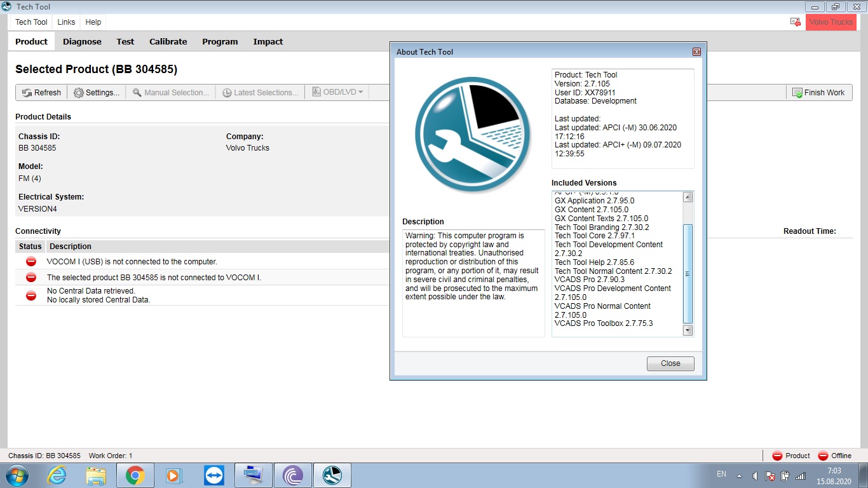Click the volume speaker icon in system tray
Screen dimensions: 868x488
click(755, 475)
